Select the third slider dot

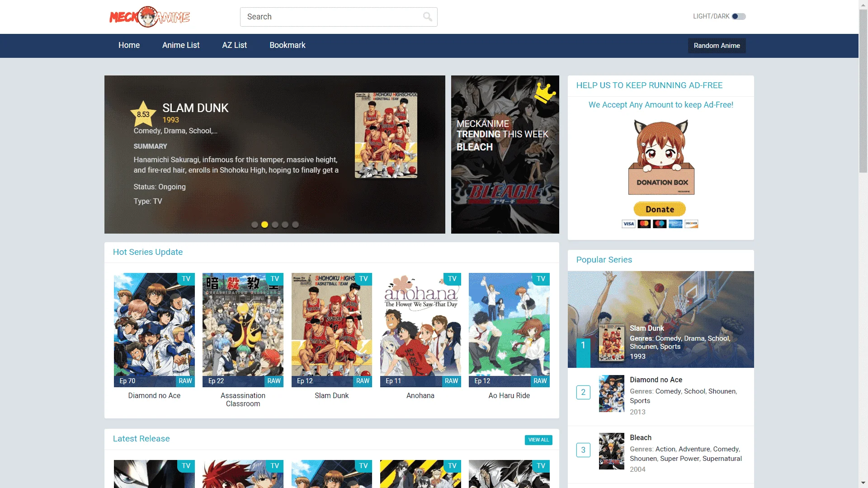tap(275, 225)
